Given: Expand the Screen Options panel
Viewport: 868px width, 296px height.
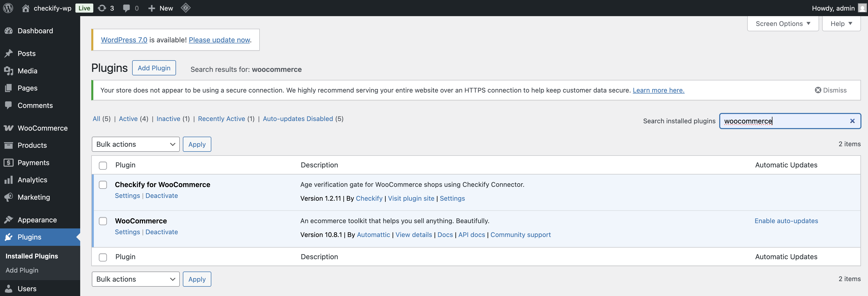Looking at the screenshot, I should point(783,23).
